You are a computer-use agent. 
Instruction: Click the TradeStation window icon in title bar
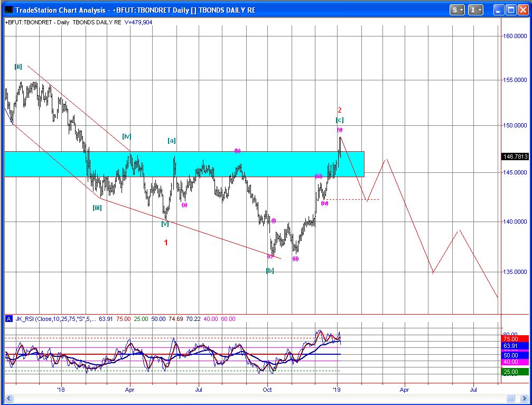[x=9, y=10]
